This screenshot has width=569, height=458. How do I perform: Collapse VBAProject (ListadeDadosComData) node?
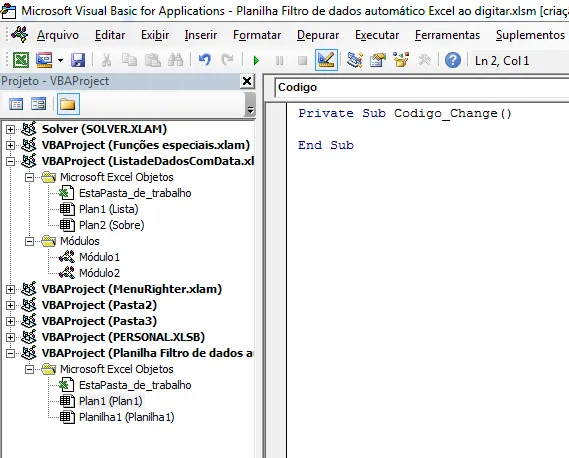tap(11, 161)
